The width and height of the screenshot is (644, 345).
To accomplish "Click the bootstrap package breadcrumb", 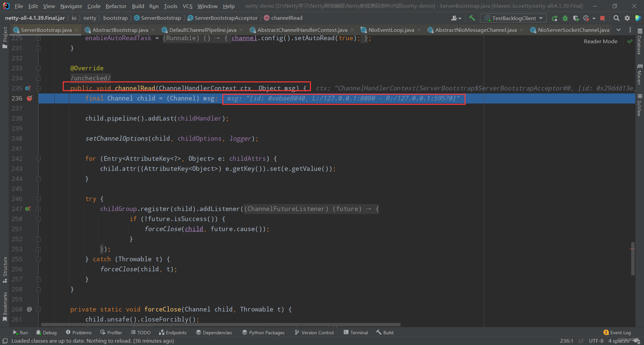I will pyautogui.click(x=115, y=18).
